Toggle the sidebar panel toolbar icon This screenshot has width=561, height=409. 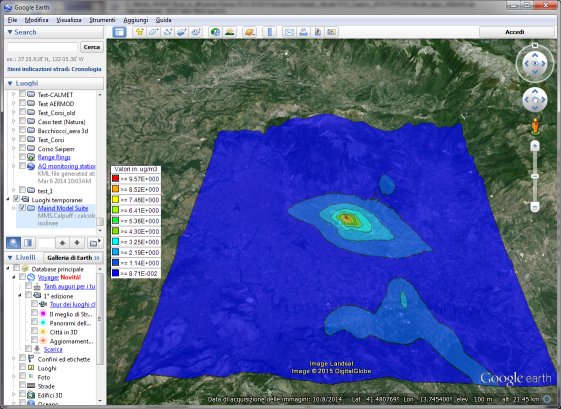point(119,32)
